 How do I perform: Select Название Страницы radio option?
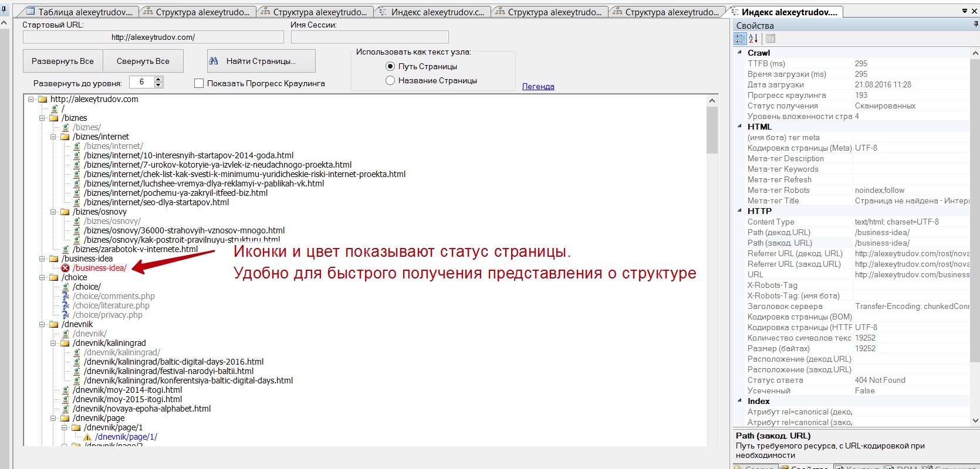click(390, 80)
